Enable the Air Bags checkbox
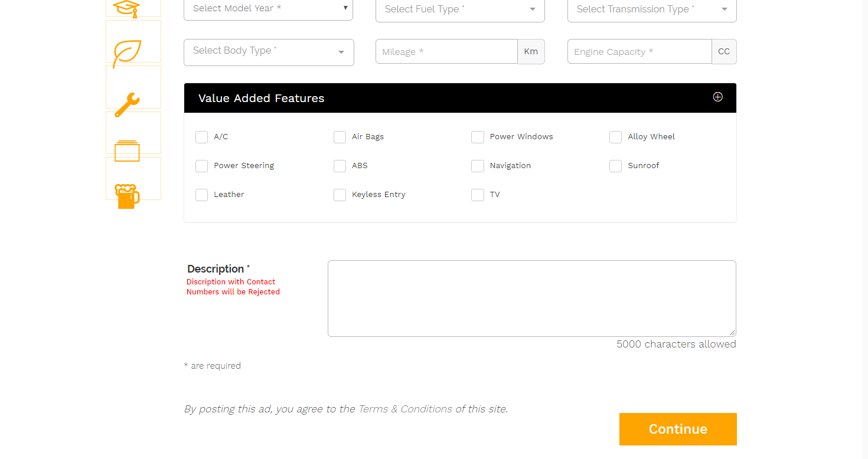Viewport: 868px width, 459px height. (340, 137)
